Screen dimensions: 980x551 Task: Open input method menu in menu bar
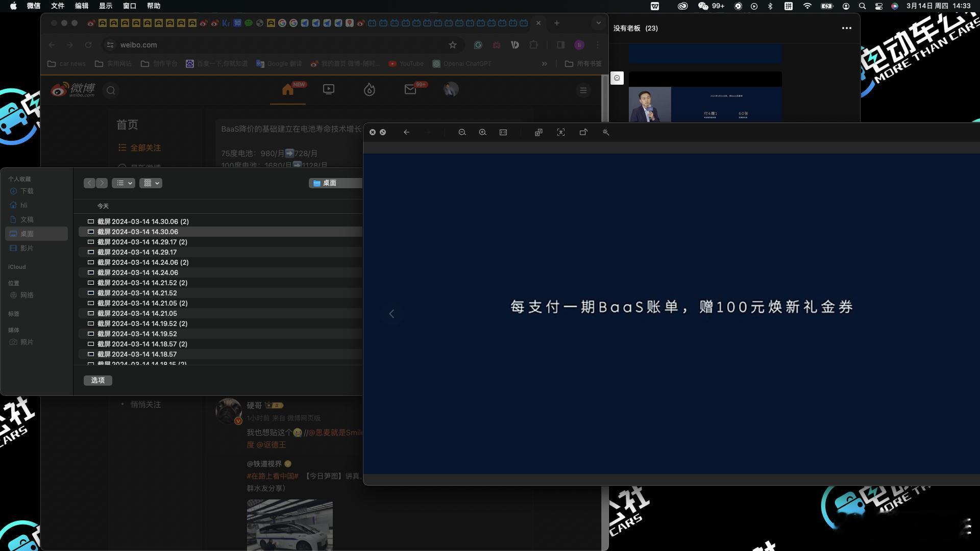pos(789,6)
